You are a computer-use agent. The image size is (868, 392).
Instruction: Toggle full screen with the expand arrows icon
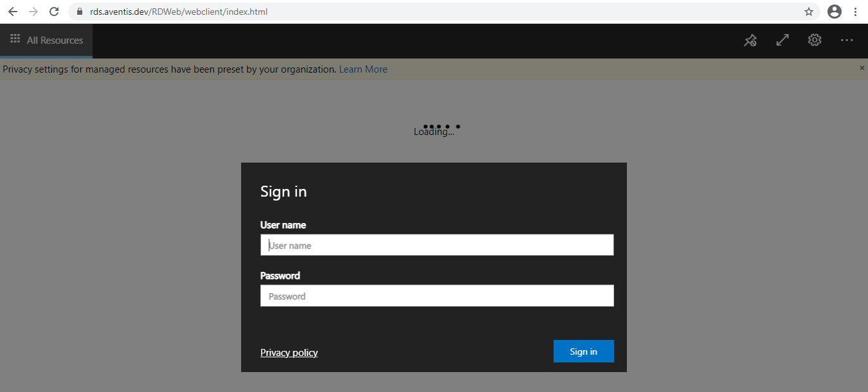(782, 40)
